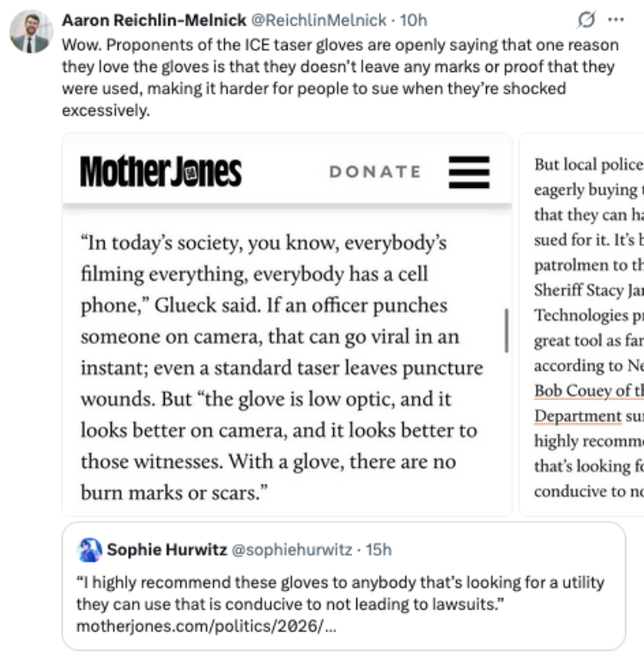Open the @ReichlinMelnick handle link
The width and height of the screenshot is (644, 655).
[x=319, y=20]
